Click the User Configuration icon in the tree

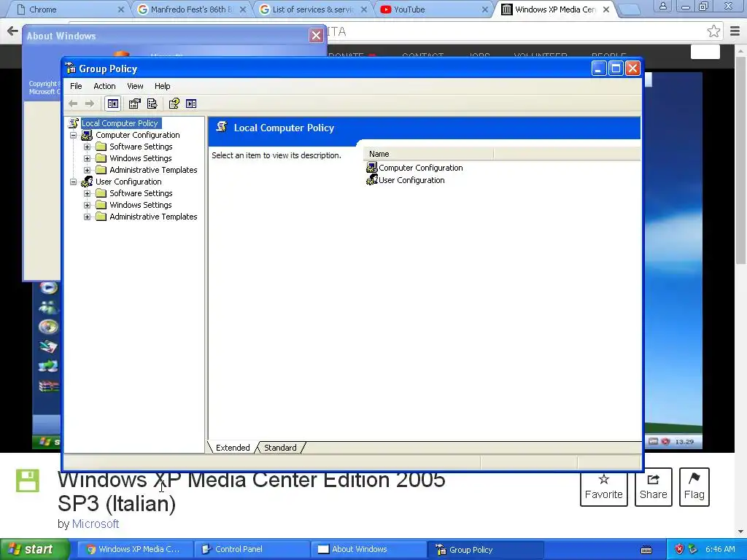[x=87, y=182]
